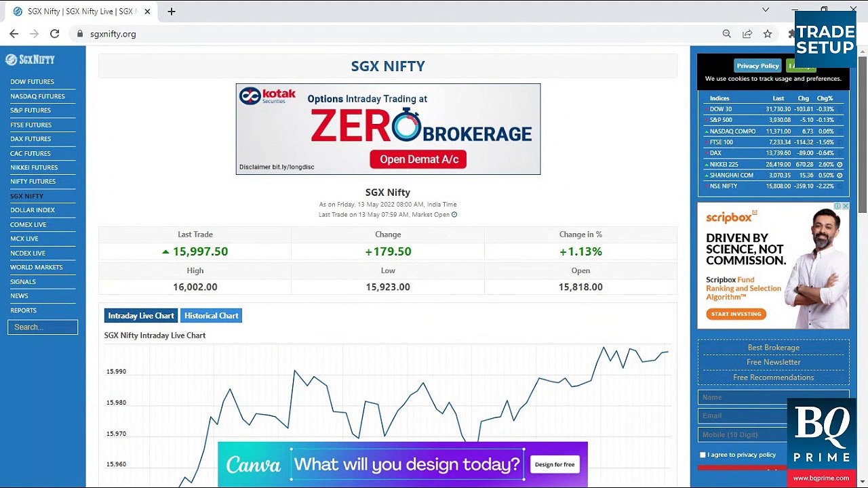Click the Privacy Policy button in cookie notice
Screen dimensions: 868x488
757,66
